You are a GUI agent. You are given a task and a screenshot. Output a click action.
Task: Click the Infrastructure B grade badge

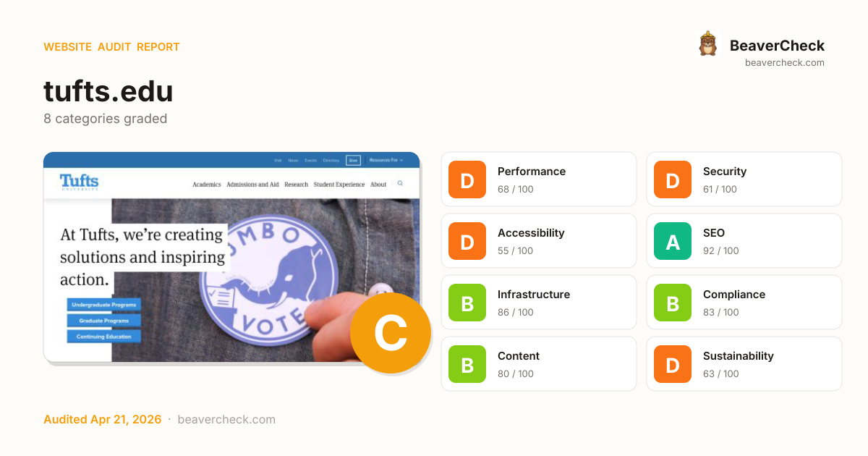click(467, 303)
